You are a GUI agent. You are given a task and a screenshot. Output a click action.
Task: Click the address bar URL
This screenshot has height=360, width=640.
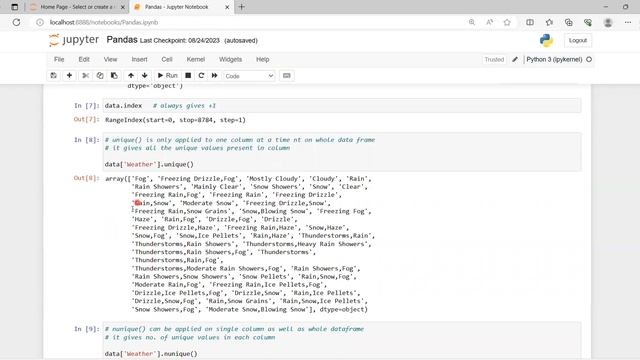pos(104,22)
